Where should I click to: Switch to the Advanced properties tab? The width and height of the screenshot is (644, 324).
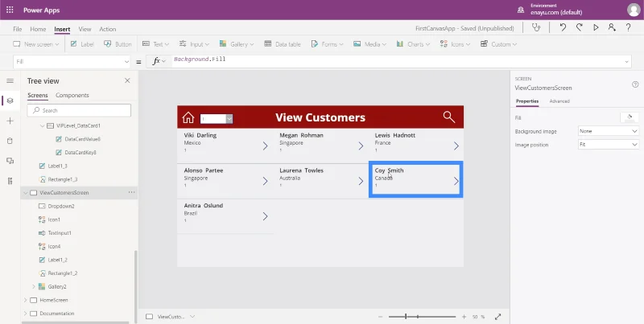[559, 101]
